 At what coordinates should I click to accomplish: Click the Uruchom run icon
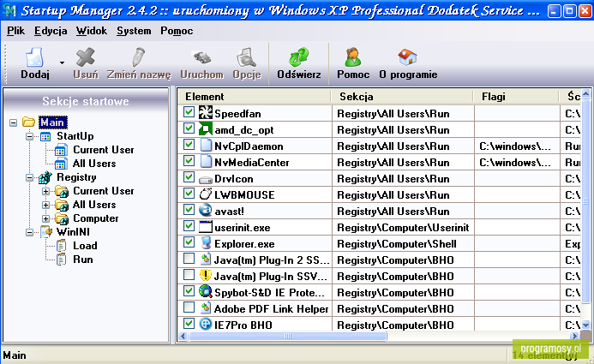(201, 57)
